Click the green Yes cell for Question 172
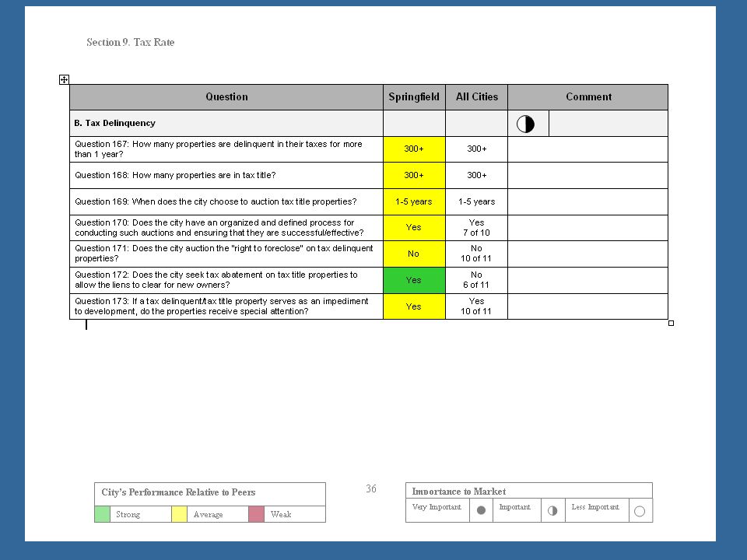747x560 pixels. (x=414, y=280)
